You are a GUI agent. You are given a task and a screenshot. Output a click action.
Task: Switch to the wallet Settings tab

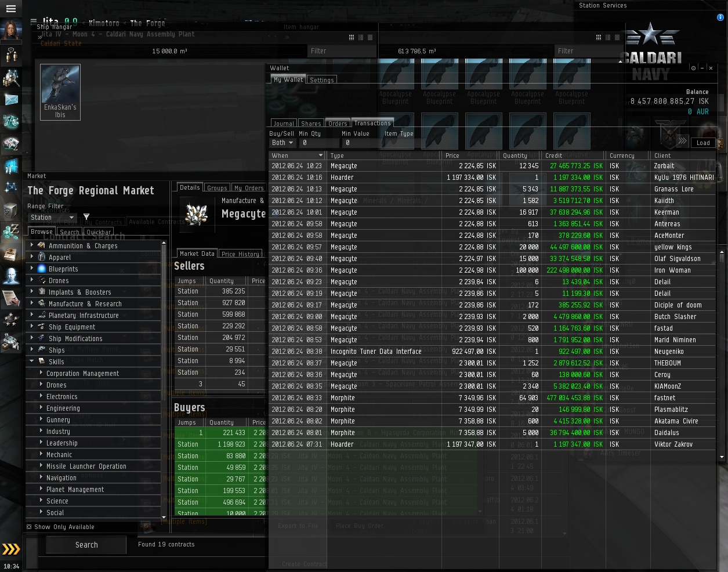pyautogui.click(x=321, y=80)
